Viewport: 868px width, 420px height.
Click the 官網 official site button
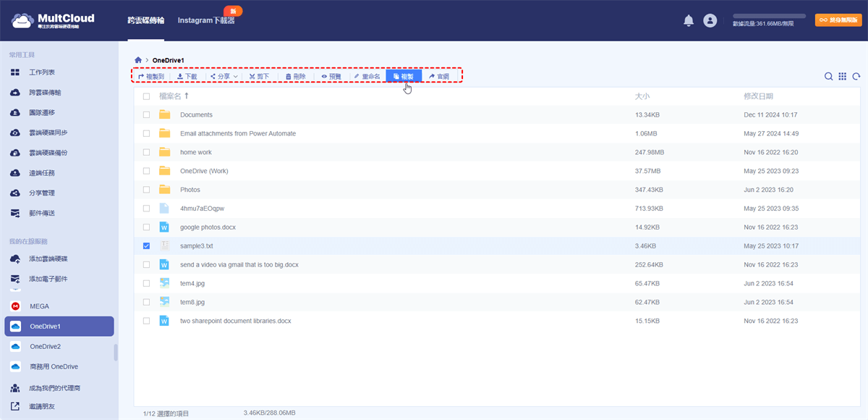coord(438,76)
